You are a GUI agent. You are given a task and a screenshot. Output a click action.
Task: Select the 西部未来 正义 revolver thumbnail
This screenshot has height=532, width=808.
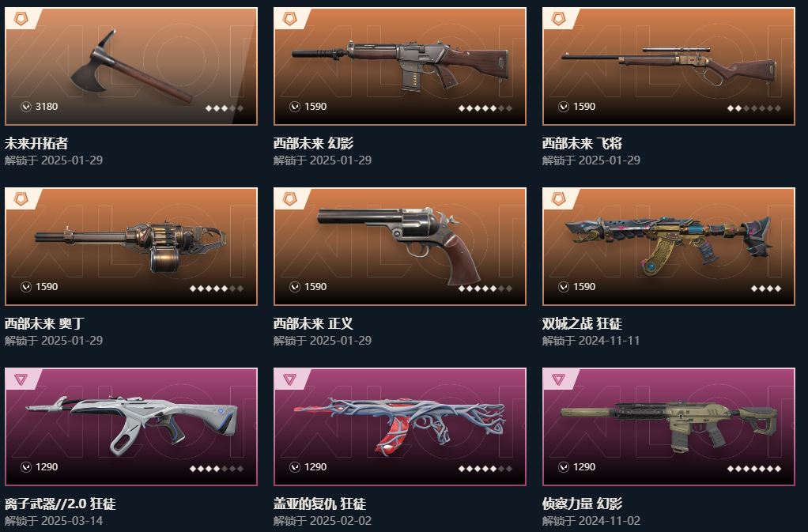(400, 246)
